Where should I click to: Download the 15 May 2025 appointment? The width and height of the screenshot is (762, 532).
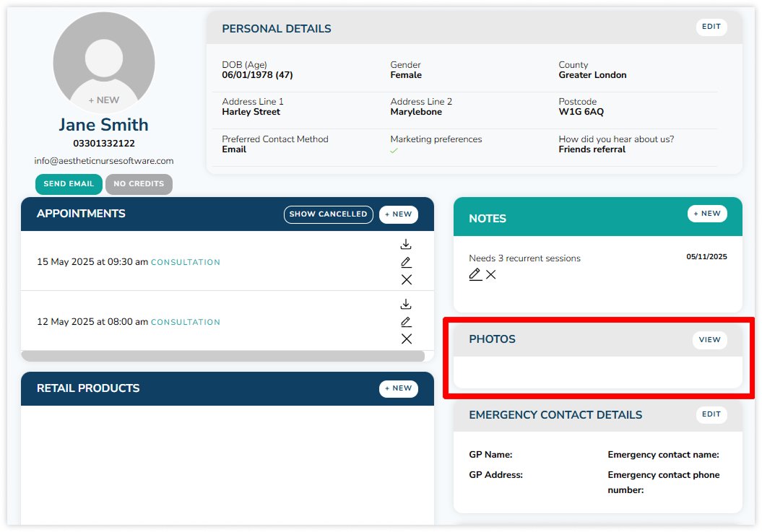click(x=406, y=244)
